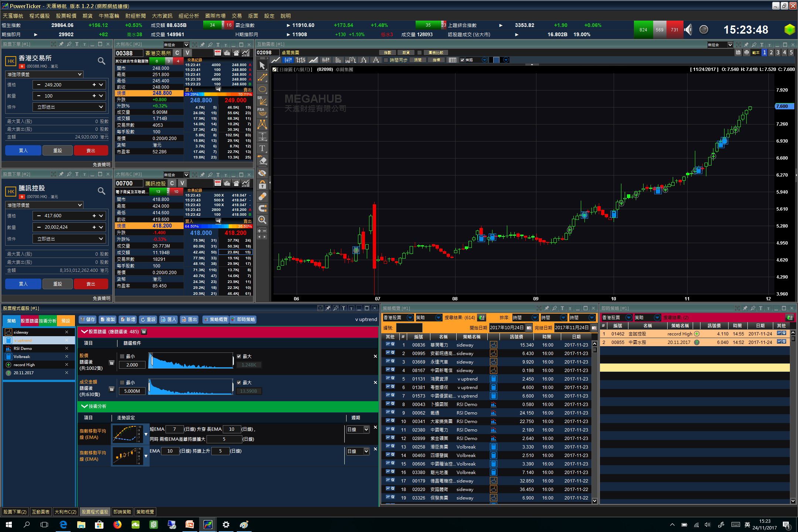Uncheck 最大 checkbox for 股價 filter
Viewport: 798px width, 532px height.
(x=239, y=356)
